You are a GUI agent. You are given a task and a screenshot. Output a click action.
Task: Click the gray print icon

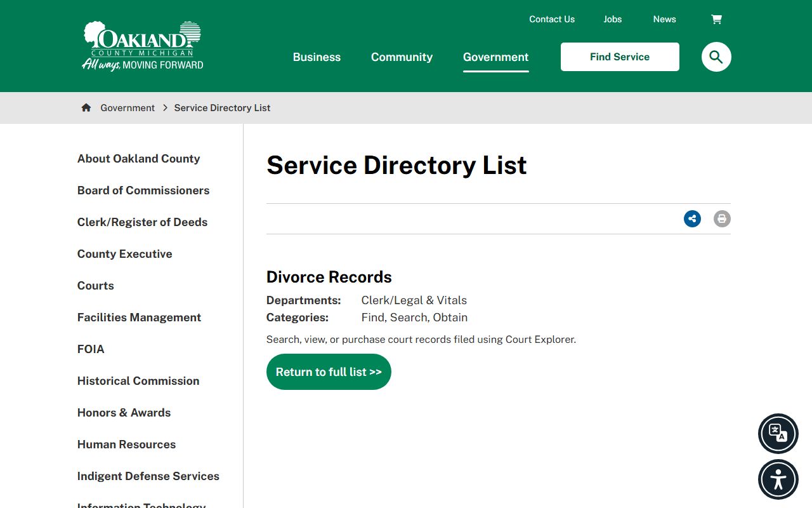point(722,219)
